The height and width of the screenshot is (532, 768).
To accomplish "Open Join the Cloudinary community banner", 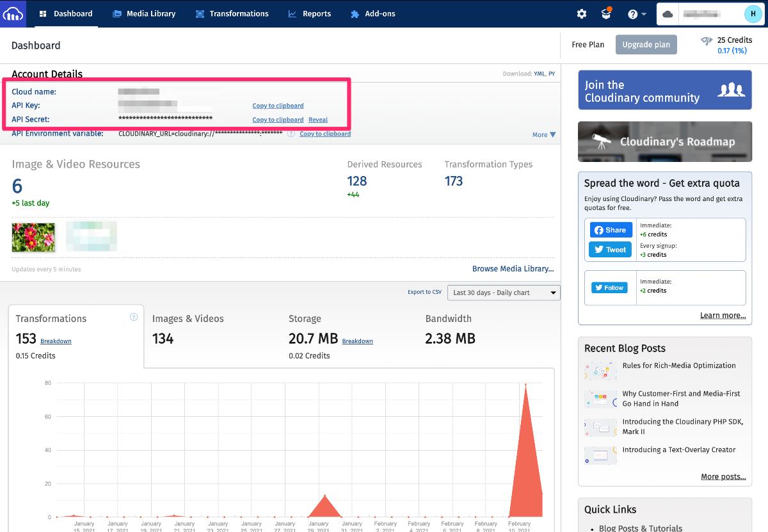I will 665,91.
